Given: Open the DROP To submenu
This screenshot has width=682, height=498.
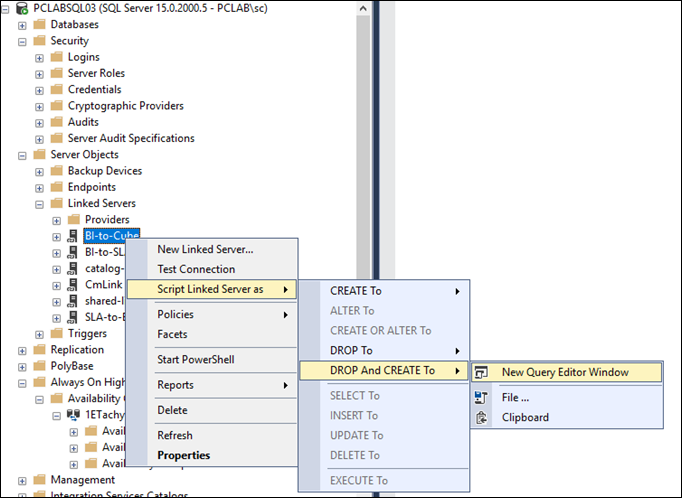Looking at the screenshot, I should (351, 351).
